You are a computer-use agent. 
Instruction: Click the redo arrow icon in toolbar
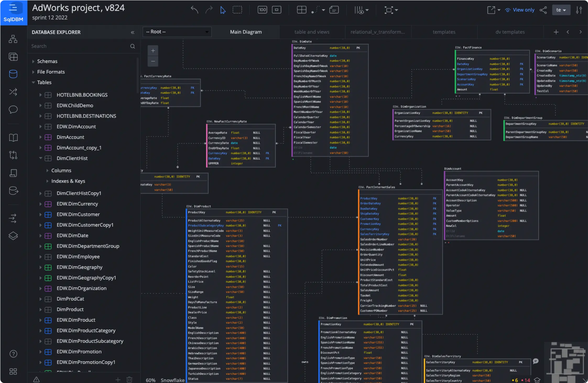209,9
